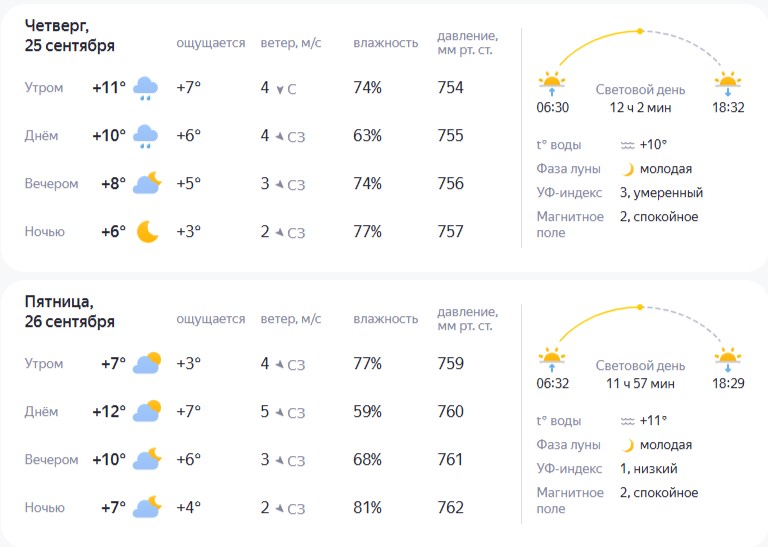Click the Пятница, 26 сентября heading
The width and height of the screenshot is (768, 547).
tap(70, 310)
